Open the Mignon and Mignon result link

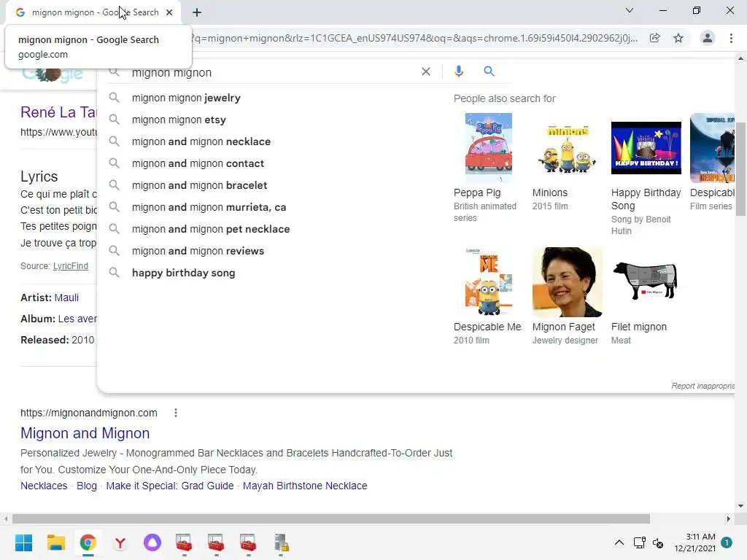(x=85, y=433)
